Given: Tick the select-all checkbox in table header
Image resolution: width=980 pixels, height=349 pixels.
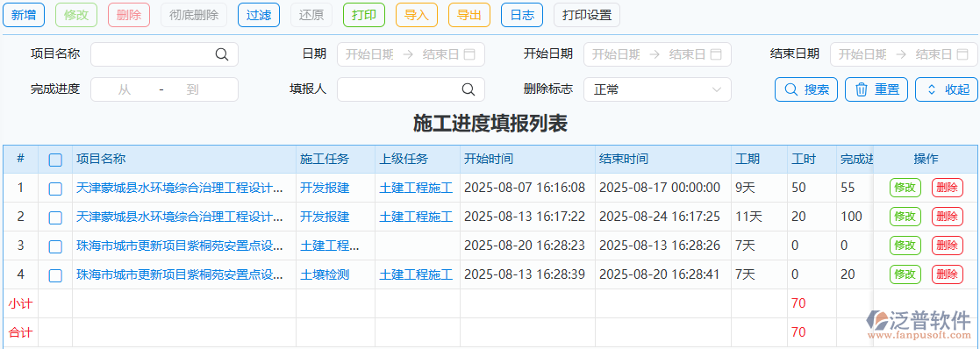Looking at the screenshot, I should (55, 160).
